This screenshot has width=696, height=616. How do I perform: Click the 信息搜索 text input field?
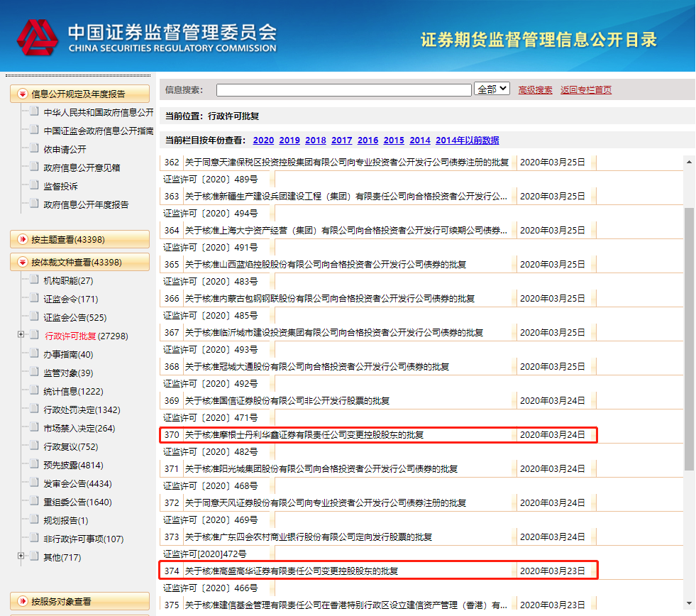344,89
